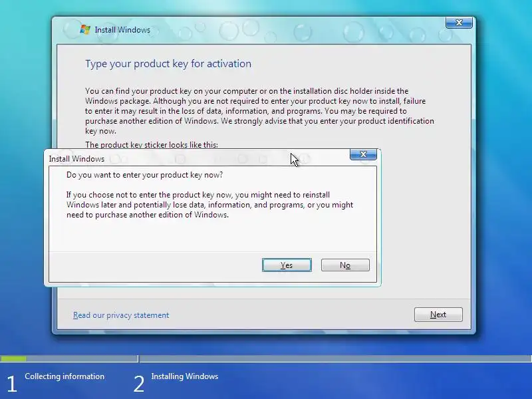The width and height of the screenshot is (532, 399).
Task: Confirm with the Yes button
Action: (287, 265)
